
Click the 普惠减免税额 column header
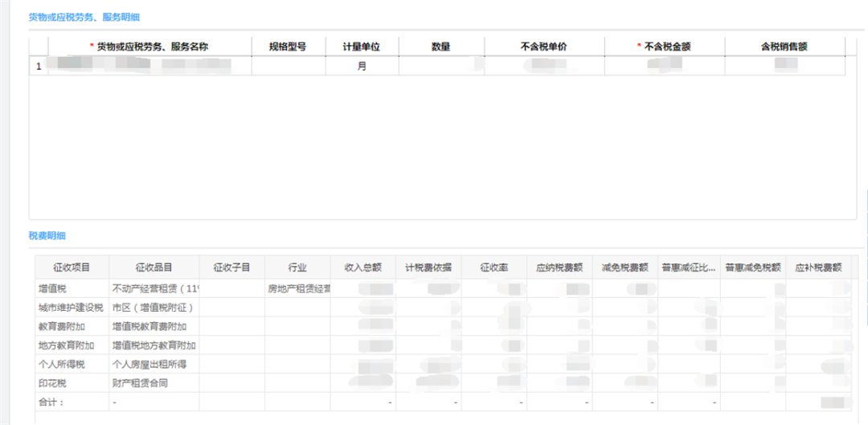click(x=753, y=268)
